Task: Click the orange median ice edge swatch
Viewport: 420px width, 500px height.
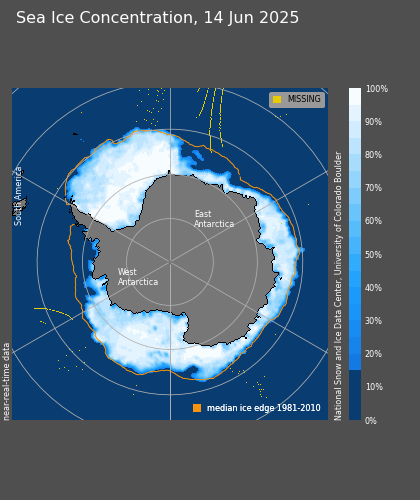Action: 197,408
